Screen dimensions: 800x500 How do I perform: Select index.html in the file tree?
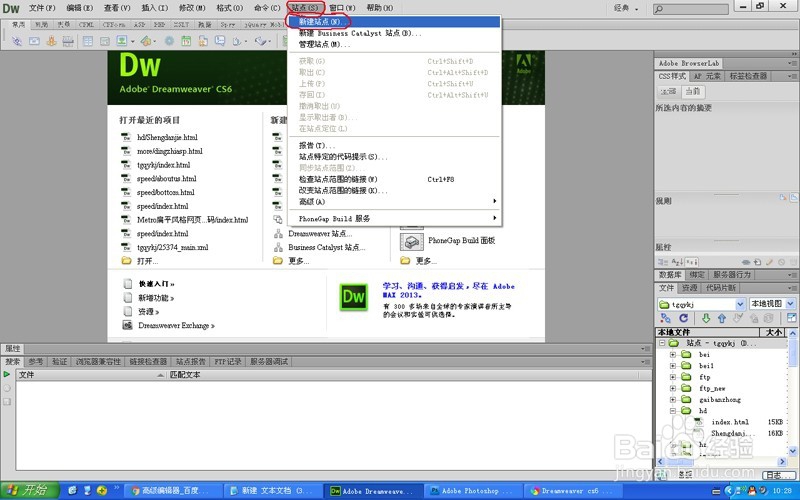click(730, 422)
